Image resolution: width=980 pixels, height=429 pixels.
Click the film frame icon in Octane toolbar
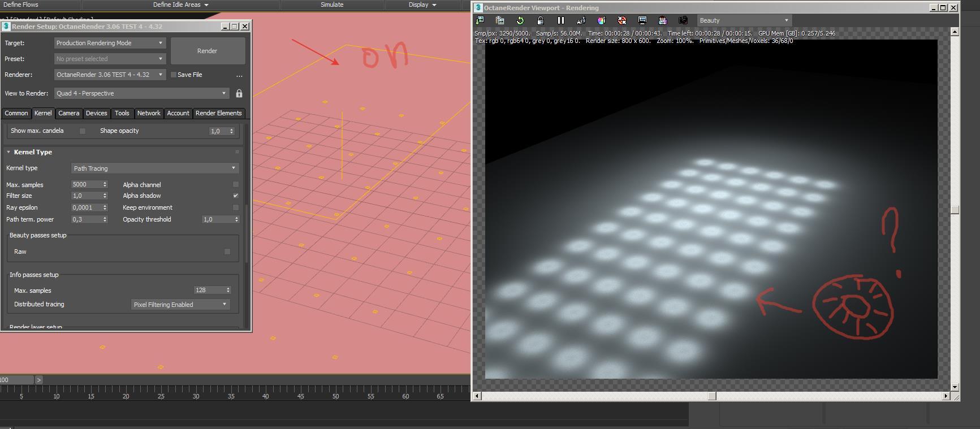663,20
